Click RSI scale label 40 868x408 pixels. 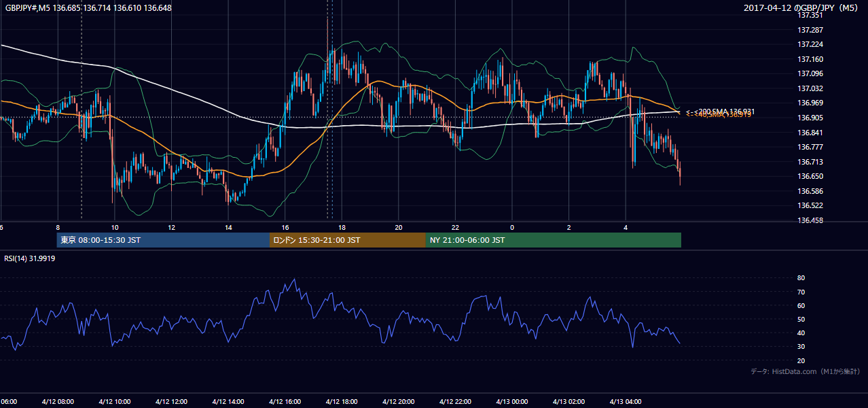click(x=801, y=333)
